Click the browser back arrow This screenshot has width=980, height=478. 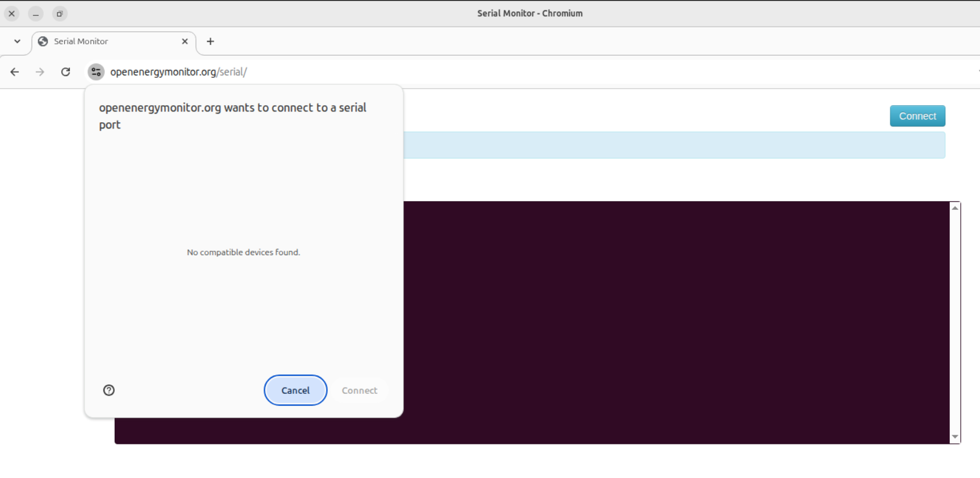15,72
